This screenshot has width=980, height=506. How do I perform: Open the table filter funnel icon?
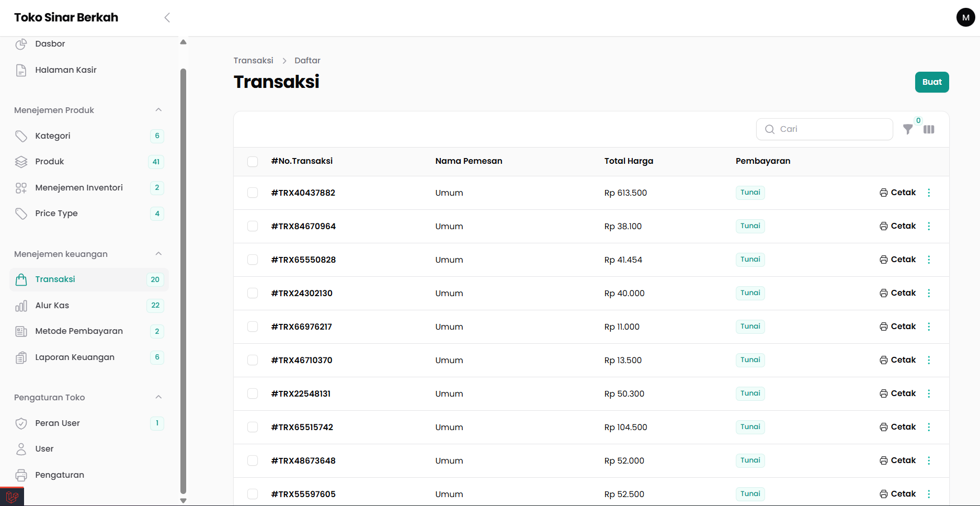click(x=908, y=129)
